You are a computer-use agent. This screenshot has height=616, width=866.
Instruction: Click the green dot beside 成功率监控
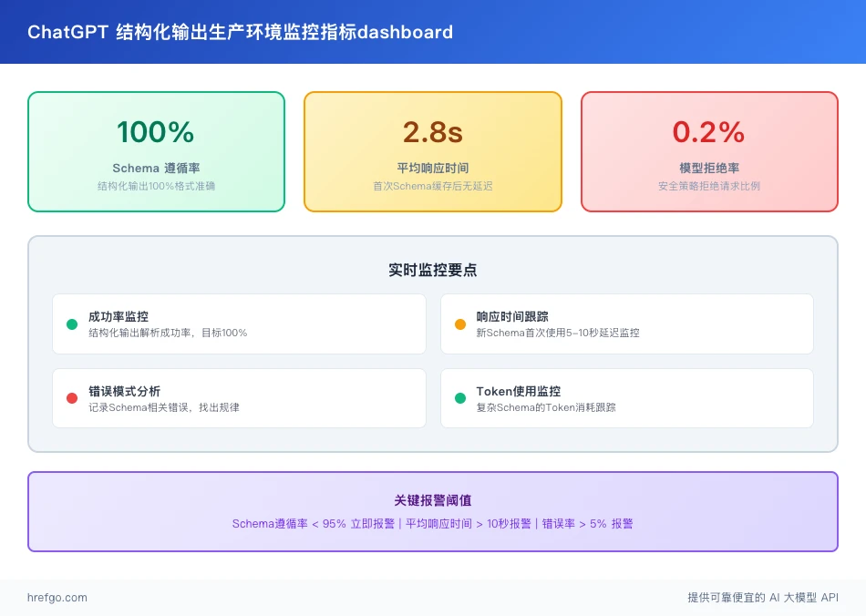(72, 324)
